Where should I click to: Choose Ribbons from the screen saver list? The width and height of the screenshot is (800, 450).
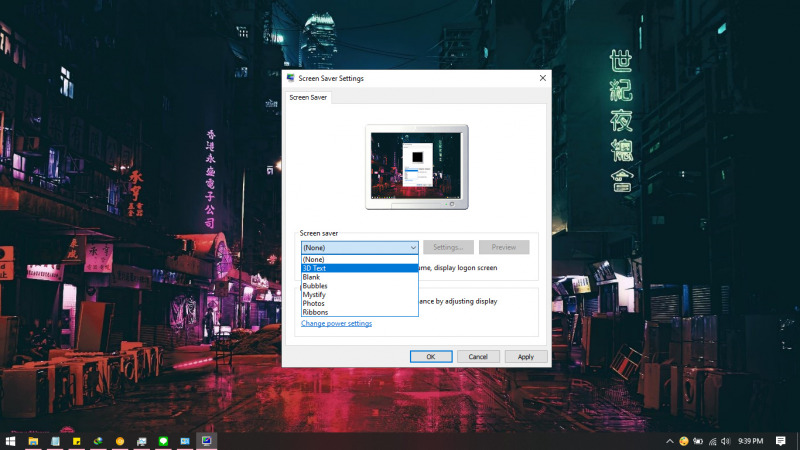(360, 312)
